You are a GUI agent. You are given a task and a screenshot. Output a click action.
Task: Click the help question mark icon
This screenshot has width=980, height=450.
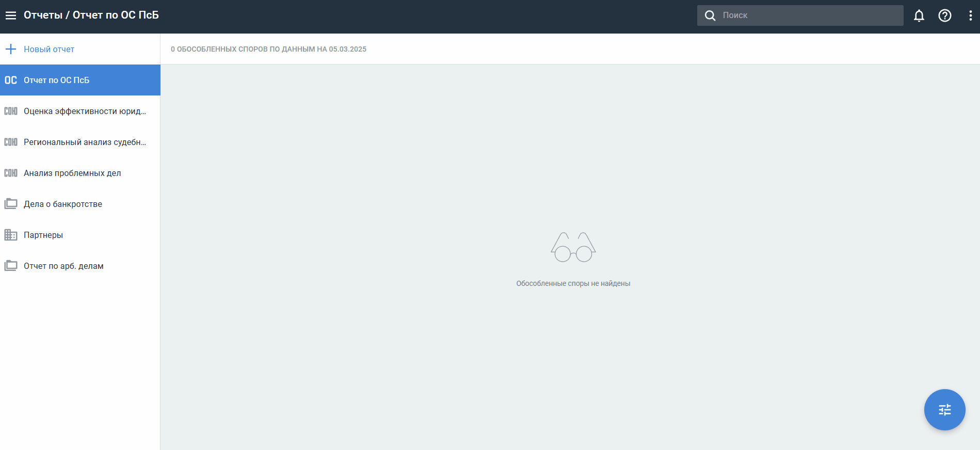944,15
